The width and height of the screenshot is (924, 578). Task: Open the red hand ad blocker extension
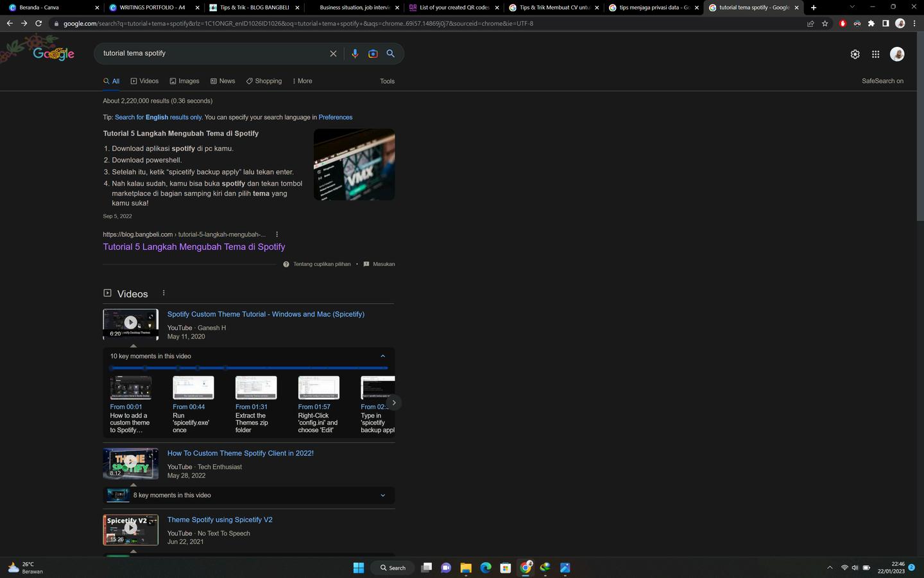tap(843, 24)
